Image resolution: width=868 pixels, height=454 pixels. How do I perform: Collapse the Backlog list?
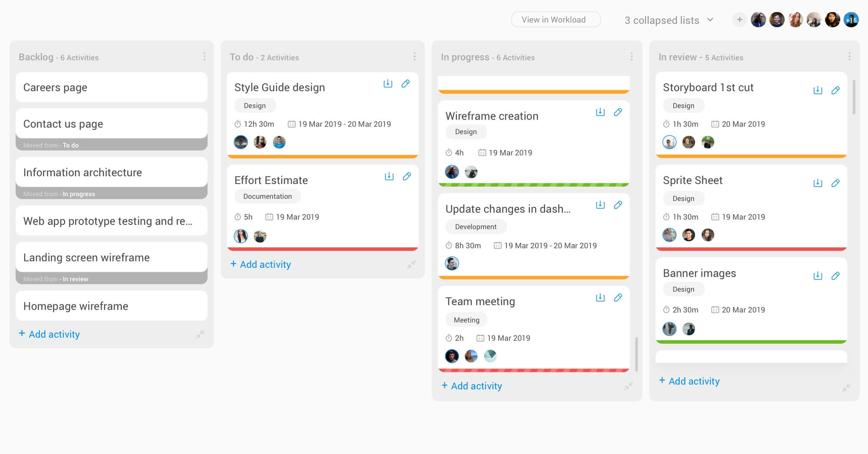(x=200, y=334)
